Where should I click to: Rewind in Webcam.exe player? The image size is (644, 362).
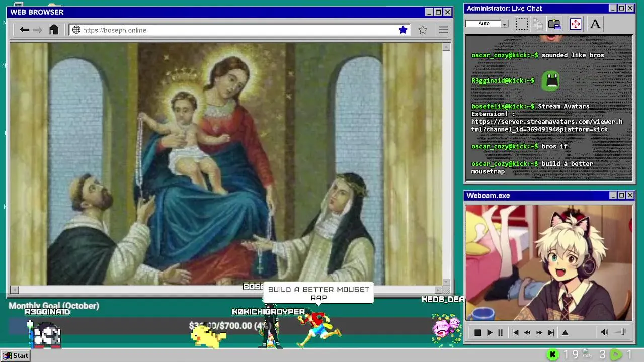527,332
